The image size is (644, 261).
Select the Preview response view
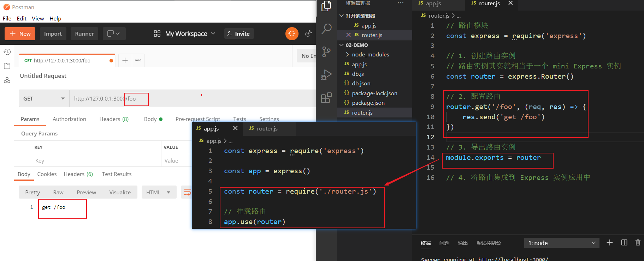click(x=86, y=192)
